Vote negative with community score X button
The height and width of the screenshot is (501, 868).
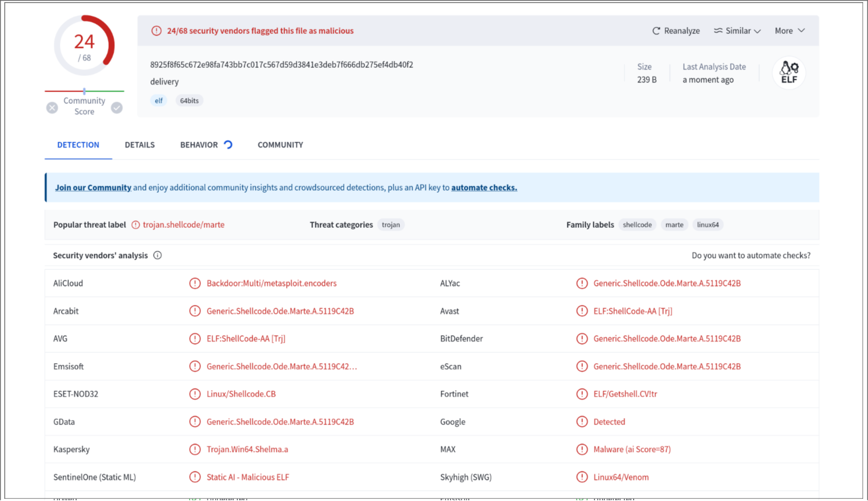52,108
